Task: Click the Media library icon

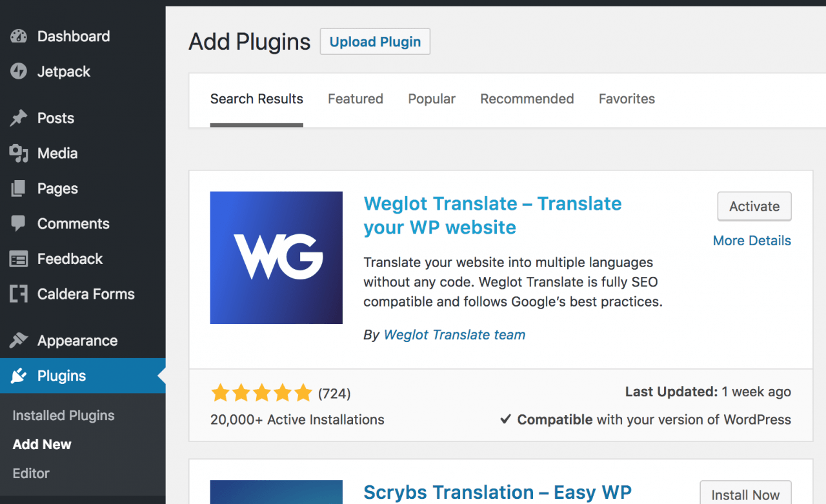Action: coord(19,154)
